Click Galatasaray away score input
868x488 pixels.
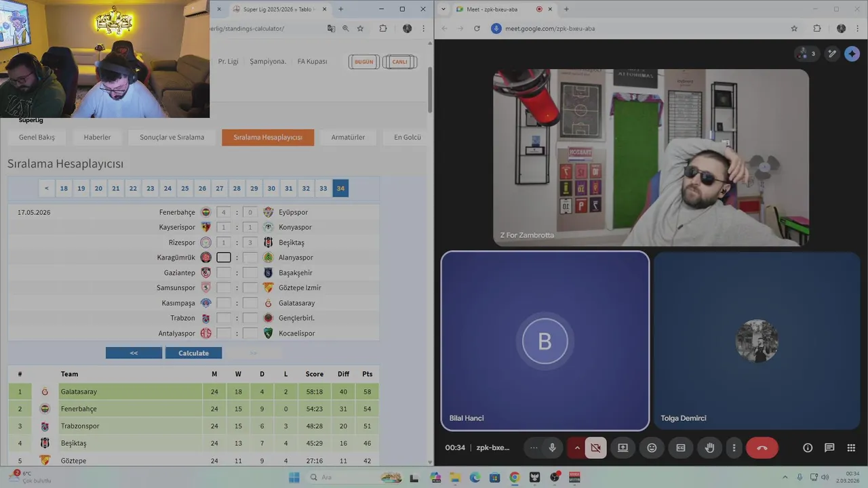(x=250, y=303)
